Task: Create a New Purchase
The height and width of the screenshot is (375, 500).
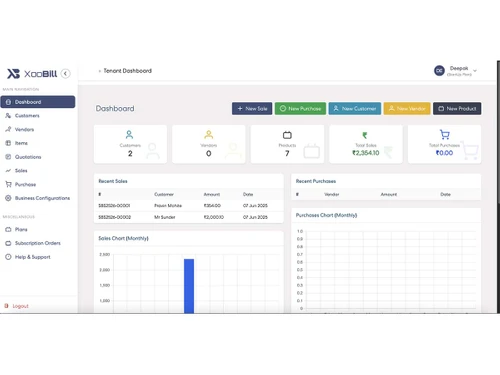Action: pyautogui.click(x=300, y=108)
